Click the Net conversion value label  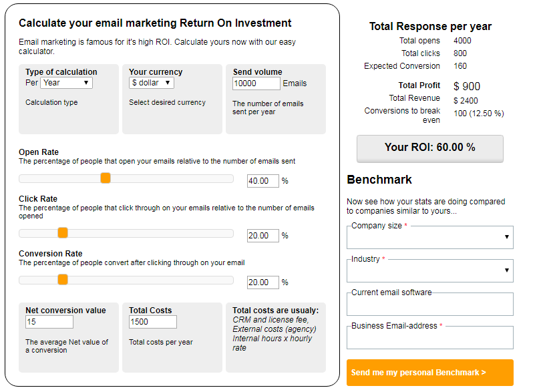click(65, 311)
